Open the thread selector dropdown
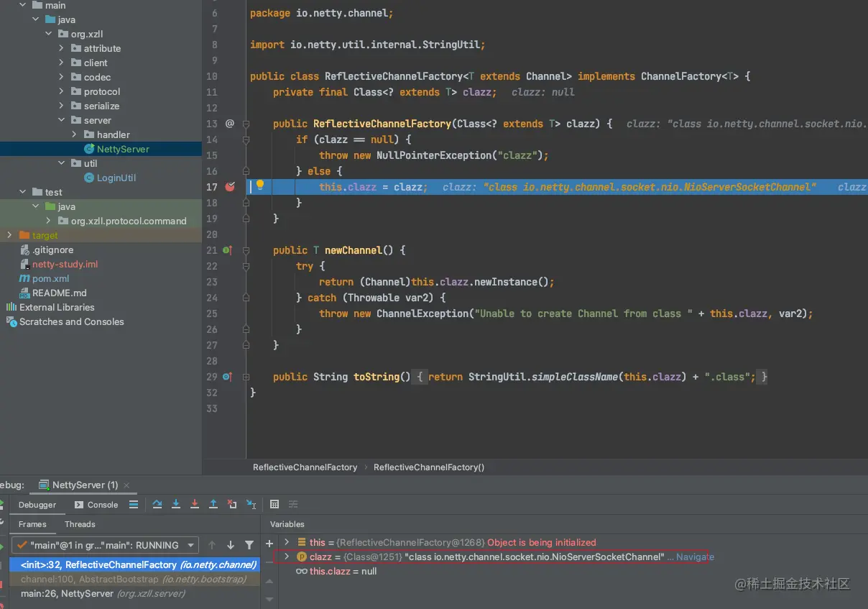 [105, 545]
